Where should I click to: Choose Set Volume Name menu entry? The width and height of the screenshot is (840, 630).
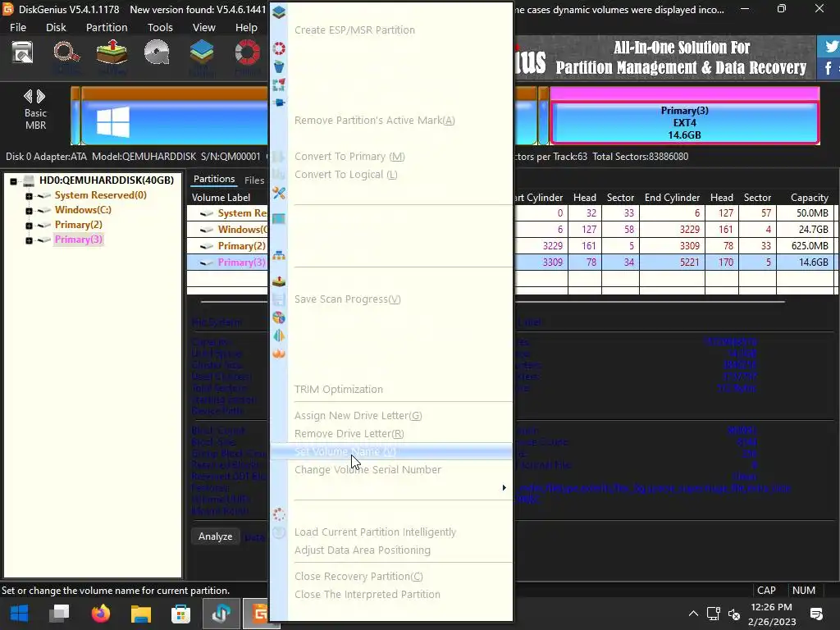point(391,452)
